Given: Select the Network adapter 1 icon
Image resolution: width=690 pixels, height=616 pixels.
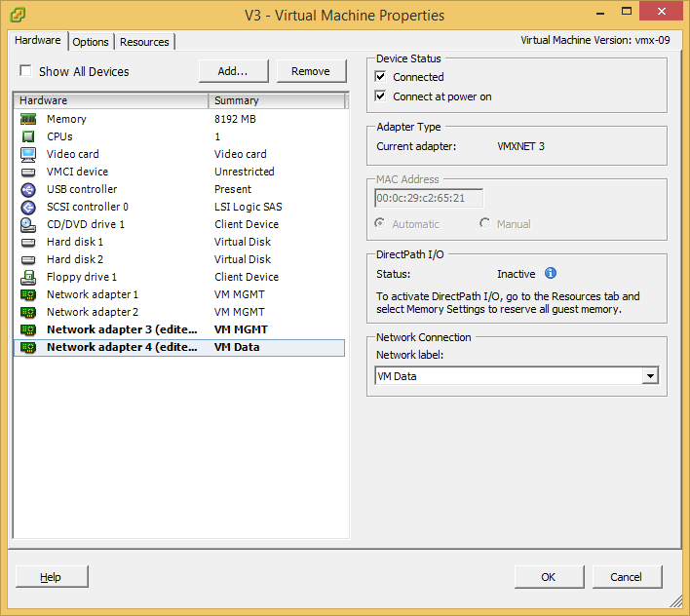Looking at the screenshot, I should pos(28,294).
